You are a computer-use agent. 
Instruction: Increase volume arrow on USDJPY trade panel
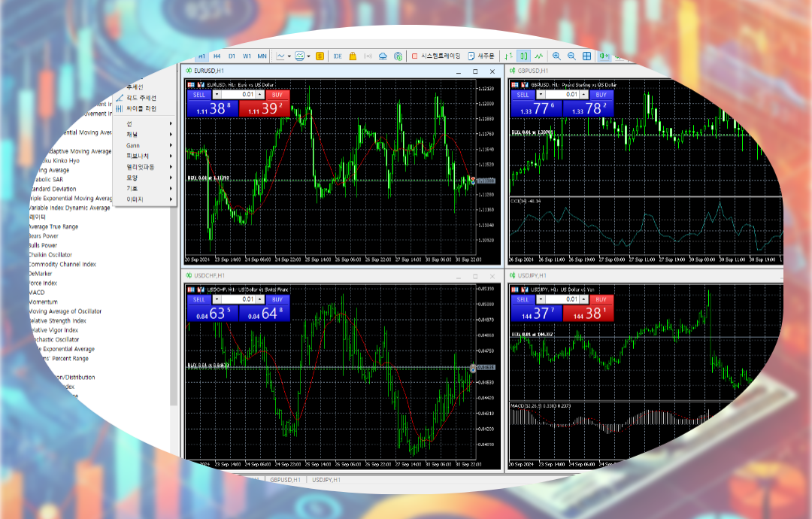(583, 299)
